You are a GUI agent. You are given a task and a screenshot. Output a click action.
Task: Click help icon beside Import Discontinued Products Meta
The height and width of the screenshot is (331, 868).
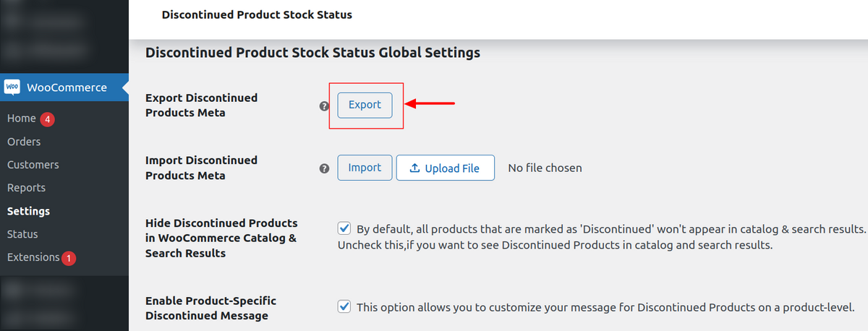(324, 168)
